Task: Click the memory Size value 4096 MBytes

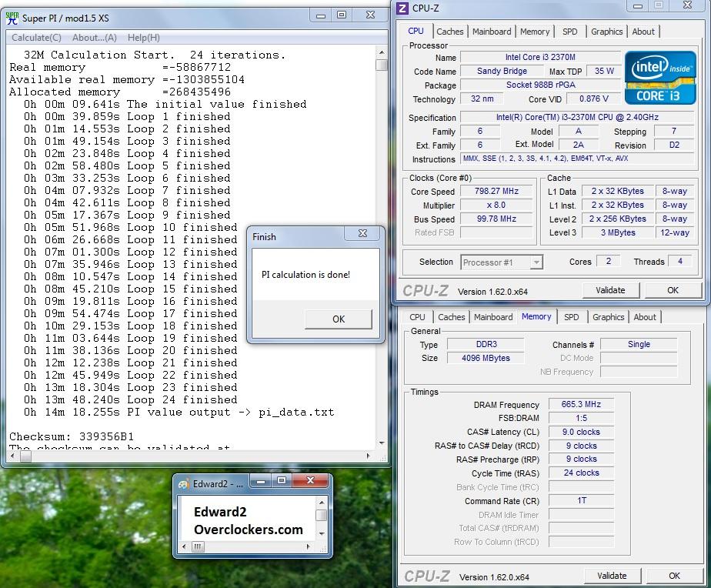Action: (486, 358)
